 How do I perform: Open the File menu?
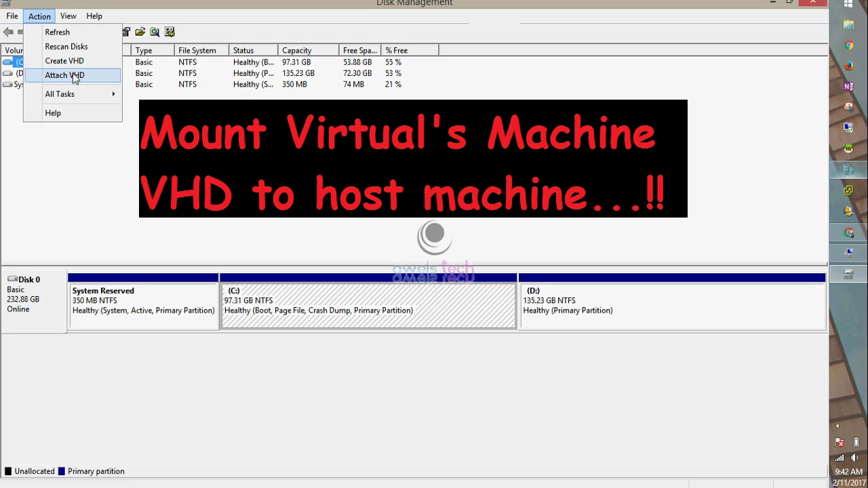click(x=12, y=16)
